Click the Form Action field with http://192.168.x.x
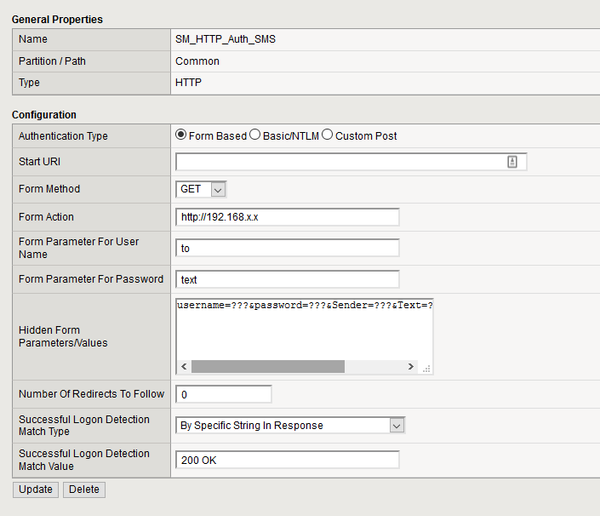This screenshot has width=600, height=516. click(287, 217)
